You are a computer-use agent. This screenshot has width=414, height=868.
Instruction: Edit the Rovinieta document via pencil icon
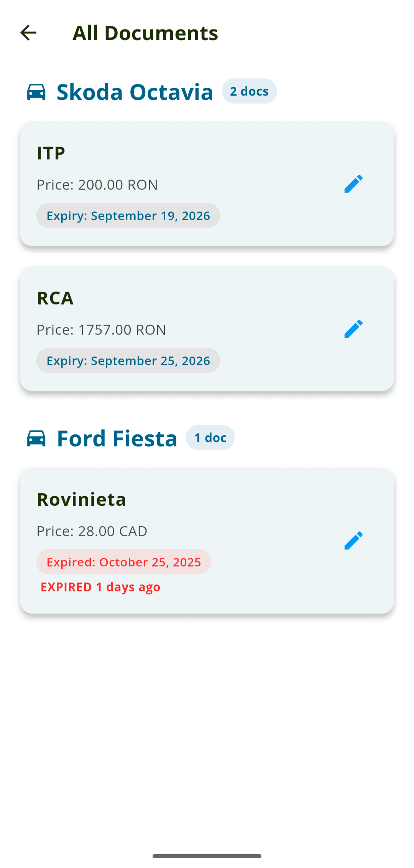click(x=353, y=541)
